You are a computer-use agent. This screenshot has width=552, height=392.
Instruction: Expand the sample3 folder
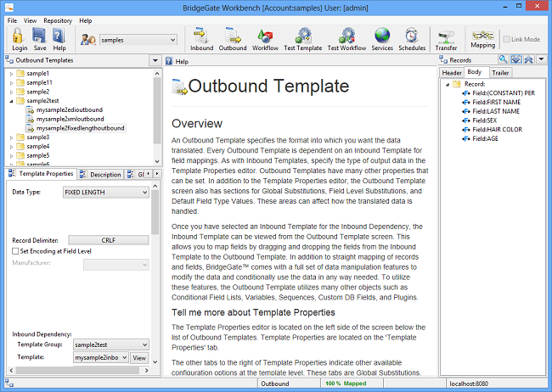tap(11, 138)
